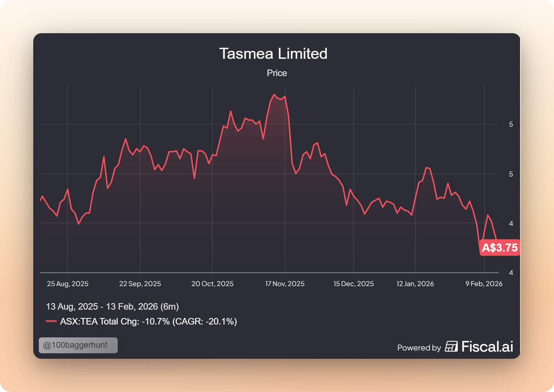Click the Tasmea Limited chart title
The image size is (554, 392).
tap(273, 54)
